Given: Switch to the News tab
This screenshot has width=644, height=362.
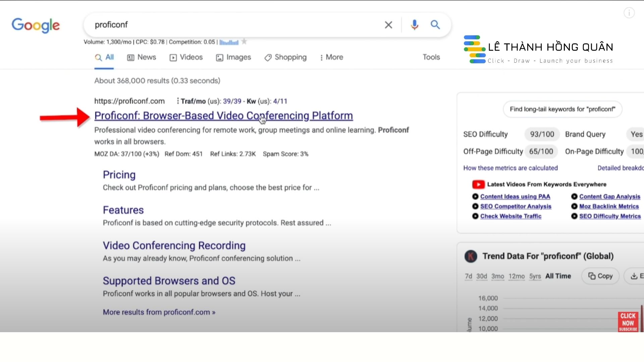Looking at the screenshot, I should (x=142, y=57).
